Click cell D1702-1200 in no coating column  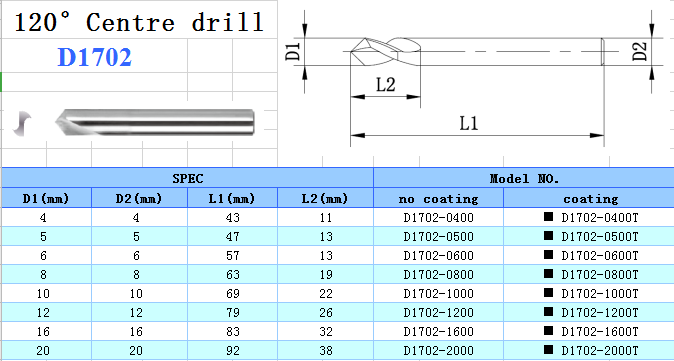click(438, 312)
